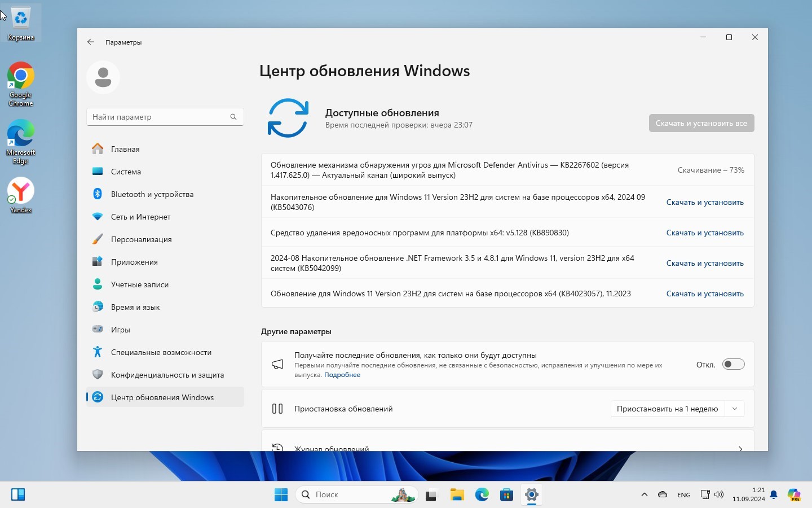Go to Персонализация settings page

pyautogui.click(x=141, y=239)
